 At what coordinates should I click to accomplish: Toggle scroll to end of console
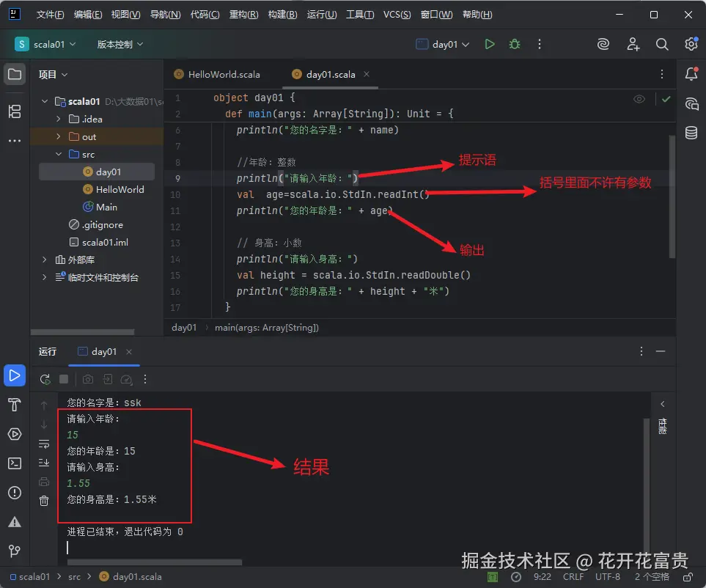click(x=44, y=463)
